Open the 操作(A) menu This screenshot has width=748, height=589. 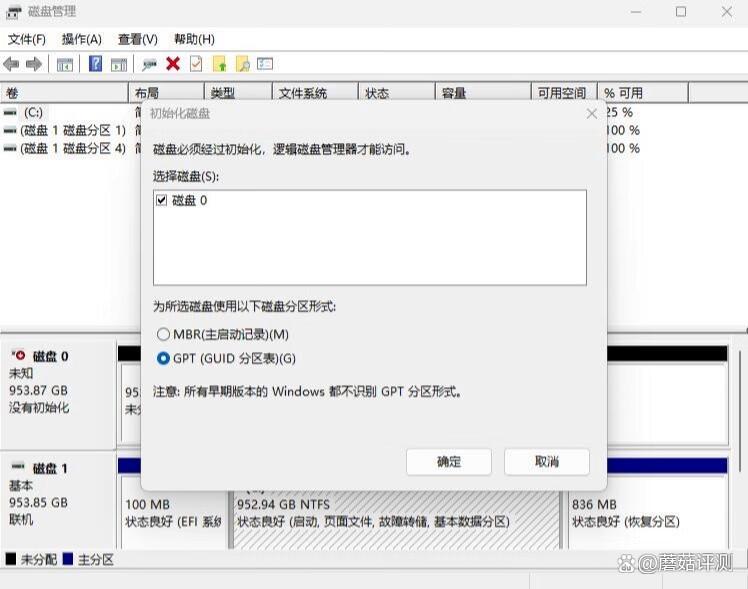[x=82, y=39]
